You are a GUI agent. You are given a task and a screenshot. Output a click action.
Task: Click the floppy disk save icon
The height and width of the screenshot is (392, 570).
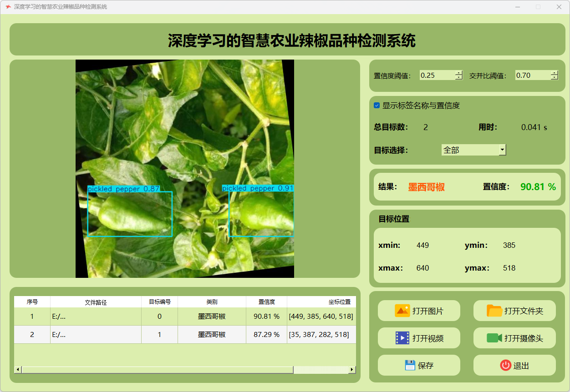tap(410, 365)
